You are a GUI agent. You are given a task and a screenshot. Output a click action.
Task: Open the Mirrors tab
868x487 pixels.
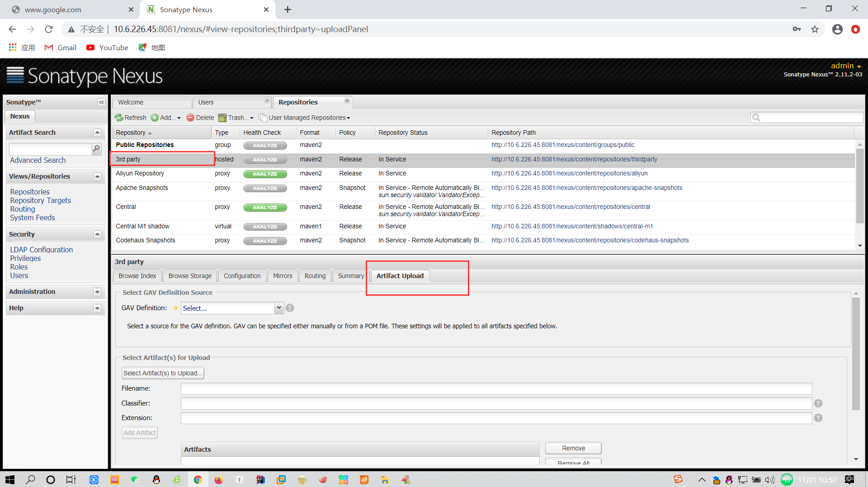[283, 276]
